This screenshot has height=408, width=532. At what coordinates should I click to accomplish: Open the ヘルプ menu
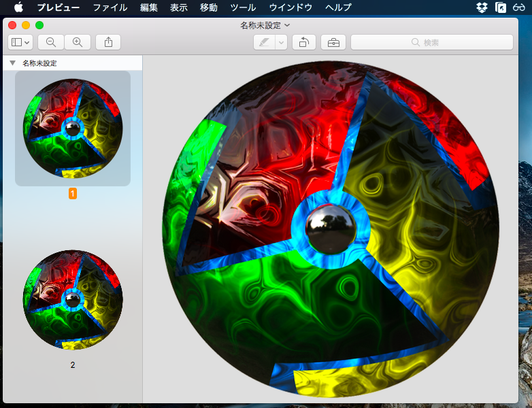click(x=338, y=7)
